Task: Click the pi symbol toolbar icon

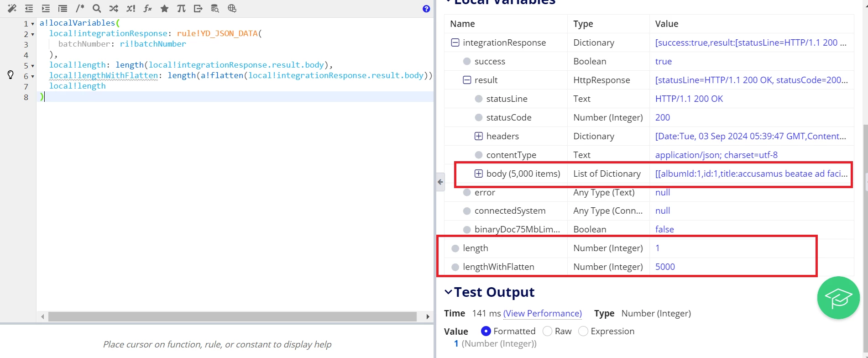Action: click(181, 8)
